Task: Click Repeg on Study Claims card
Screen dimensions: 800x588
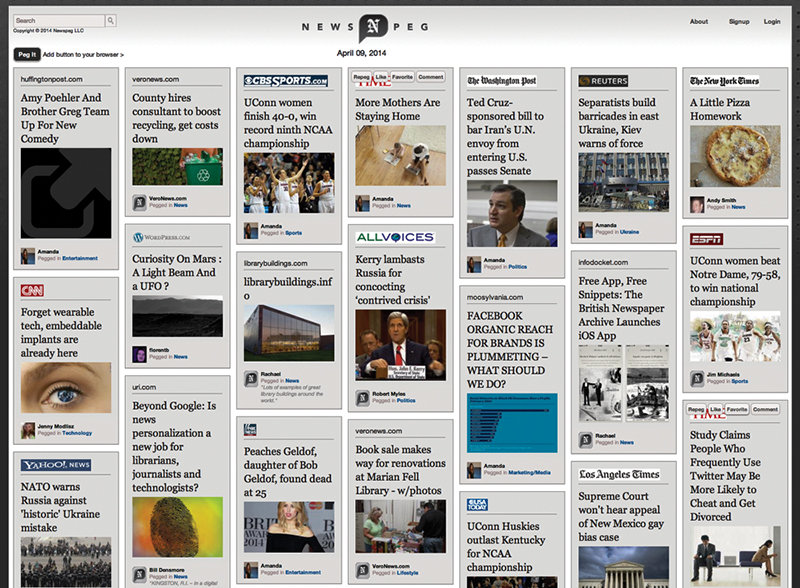Action: 696,409
